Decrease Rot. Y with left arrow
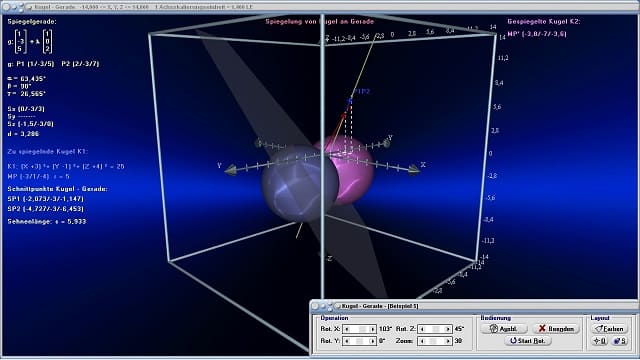Viewport: 640px width, 360px height. click(347, 341)
